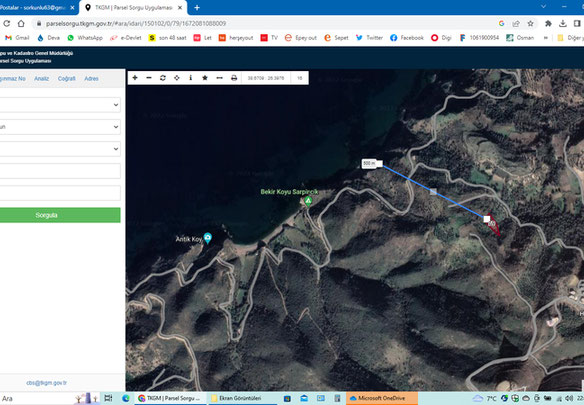Open the first dropdown in query panel
Screen dimensions: 584x405
60,105
